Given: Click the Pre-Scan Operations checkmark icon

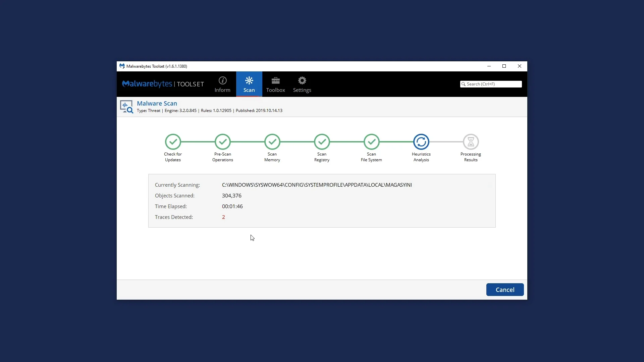Looking at the screenshot, I should (222, 142).
